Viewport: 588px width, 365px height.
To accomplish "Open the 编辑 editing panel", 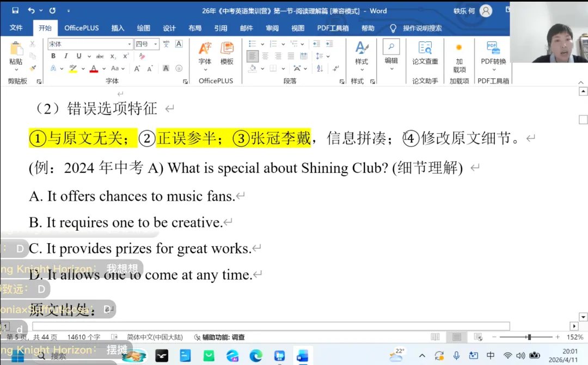I will 391,57.
